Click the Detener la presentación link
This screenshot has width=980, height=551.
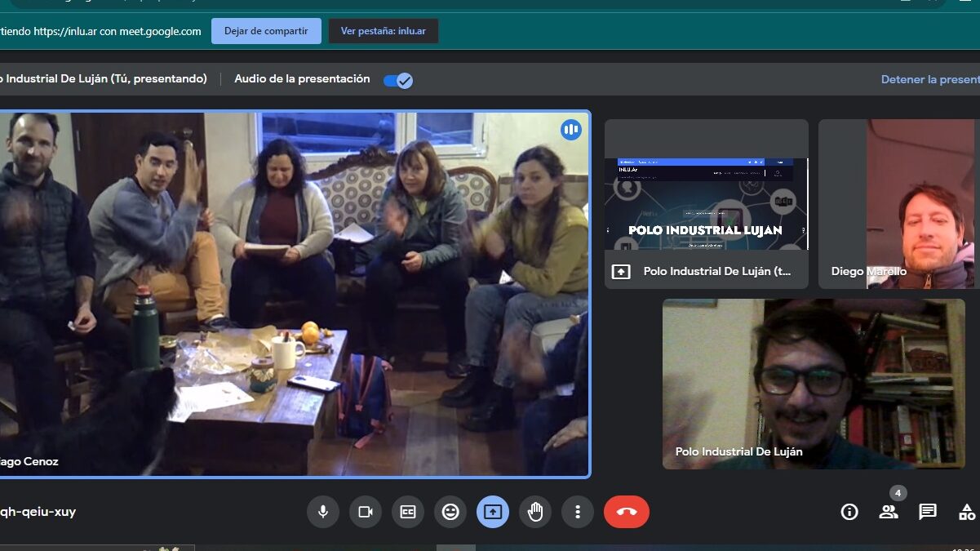[x=929, y=80]
